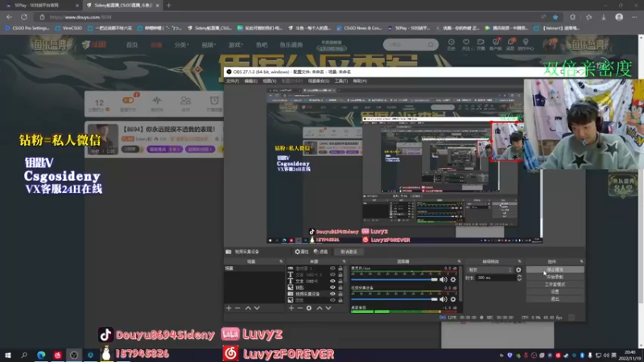Screen dimensions: 644x362
Task: Open Douyu 关注 heart icon
Action: pyautogui.click(x=466, y=45)
